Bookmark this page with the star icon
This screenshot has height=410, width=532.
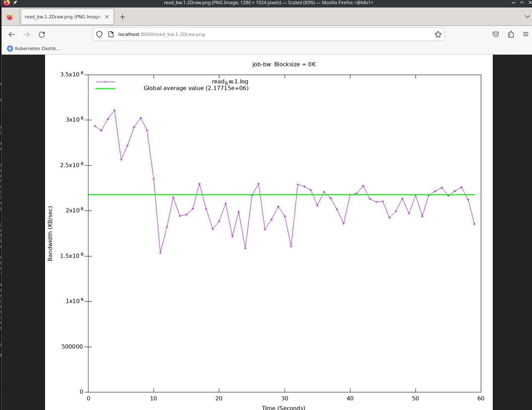pyautogui.click(x=438, y=34)
